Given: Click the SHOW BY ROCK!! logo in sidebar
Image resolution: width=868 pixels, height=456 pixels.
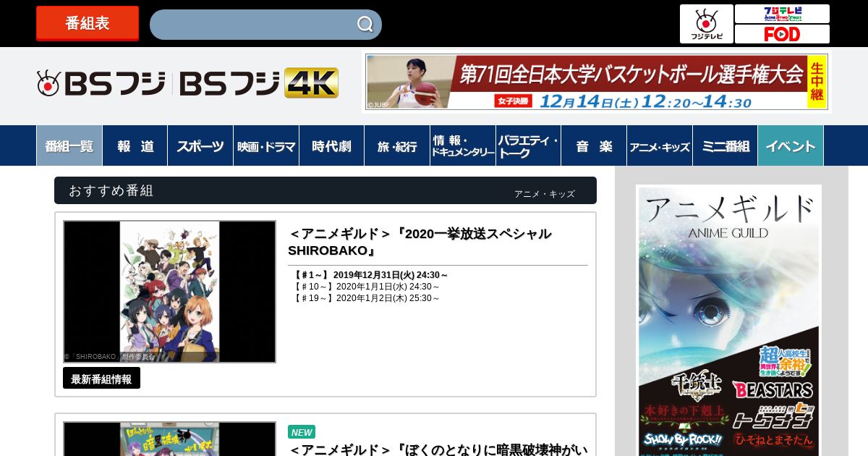Looking at the screenshot, I should [x=684, y=439].
